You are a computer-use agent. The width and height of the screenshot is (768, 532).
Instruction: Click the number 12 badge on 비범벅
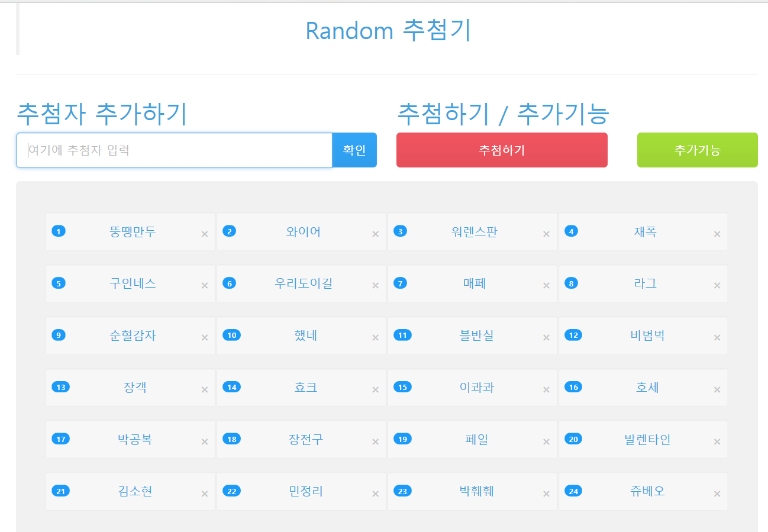point(573,336)
